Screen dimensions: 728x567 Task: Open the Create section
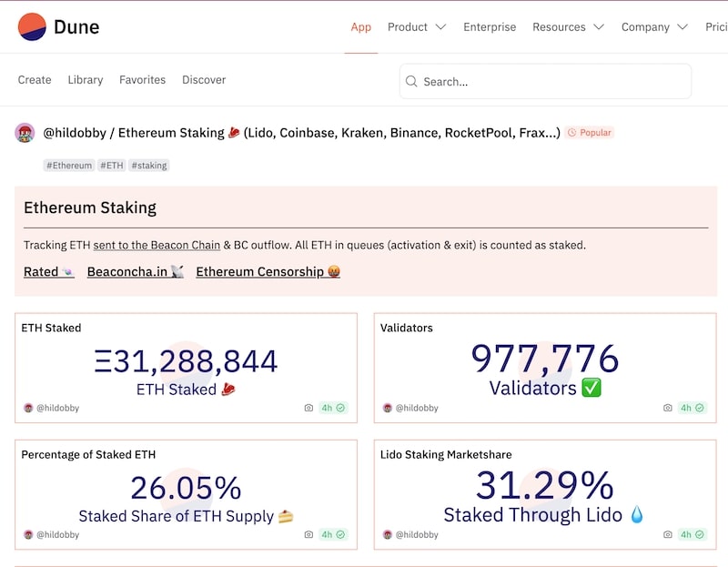(35, 80)
